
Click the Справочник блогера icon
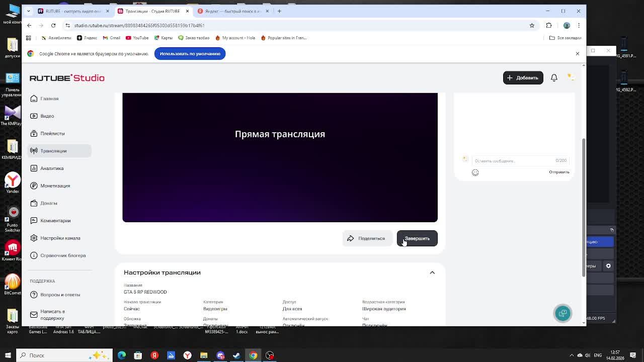tap(34, 255)
